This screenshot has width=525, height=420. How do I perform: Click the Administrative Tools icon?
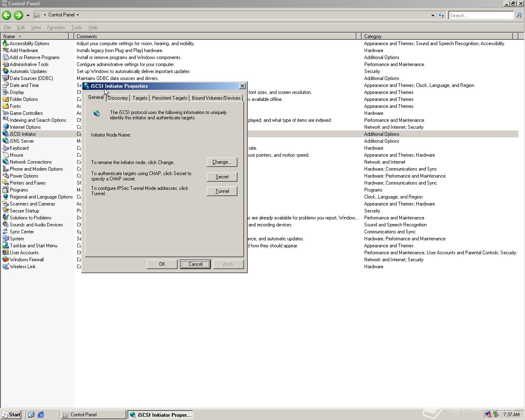click(5, 64)
